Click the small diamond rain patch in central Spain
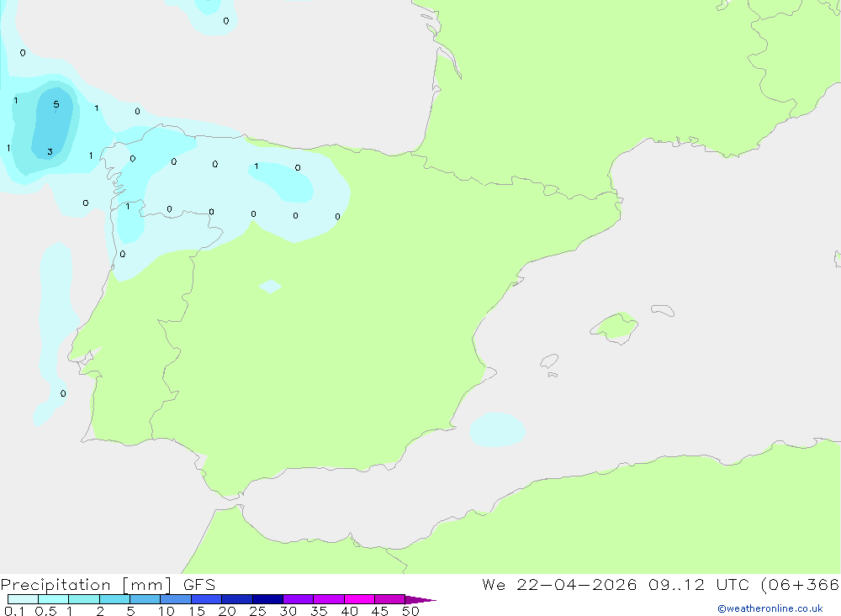841x616 pixels. (270, 287)
